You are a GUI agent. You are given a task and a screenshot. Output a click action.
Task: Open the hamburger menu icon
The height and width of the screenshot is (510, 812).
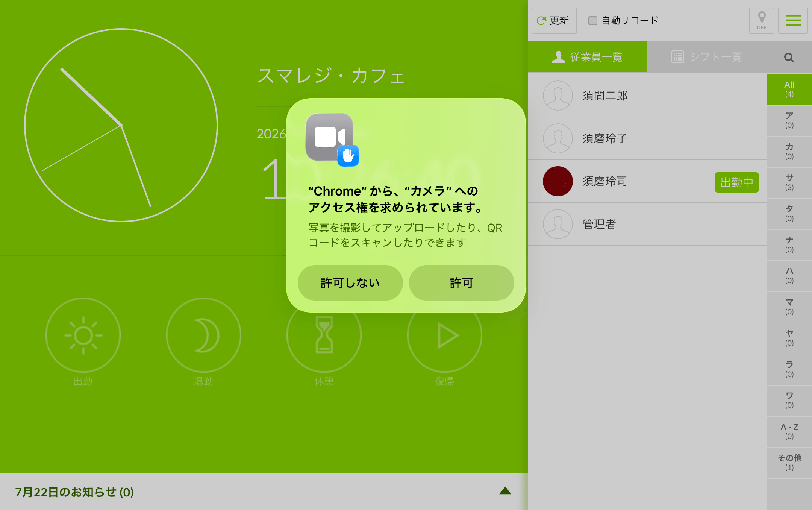tap(793, 21)
